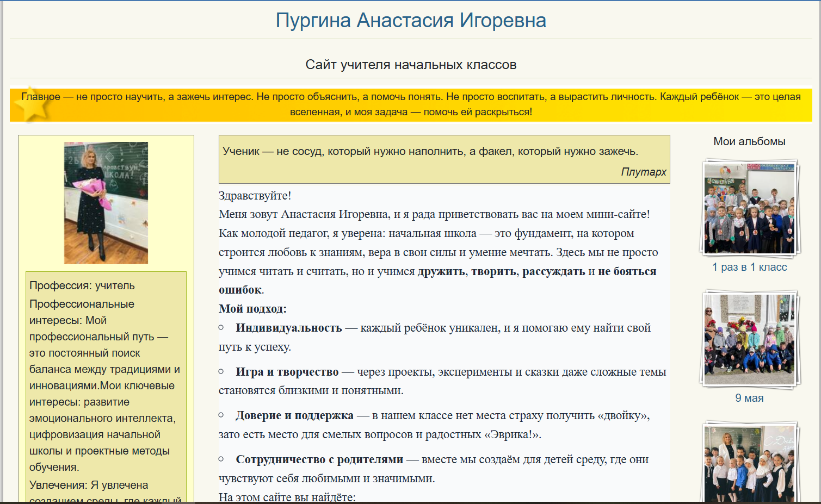This screenshot has width=821, height=504.
Task: Click the Plutarch quote beginning 'Ученик — не сосуд'
Action: coord(430,151)
